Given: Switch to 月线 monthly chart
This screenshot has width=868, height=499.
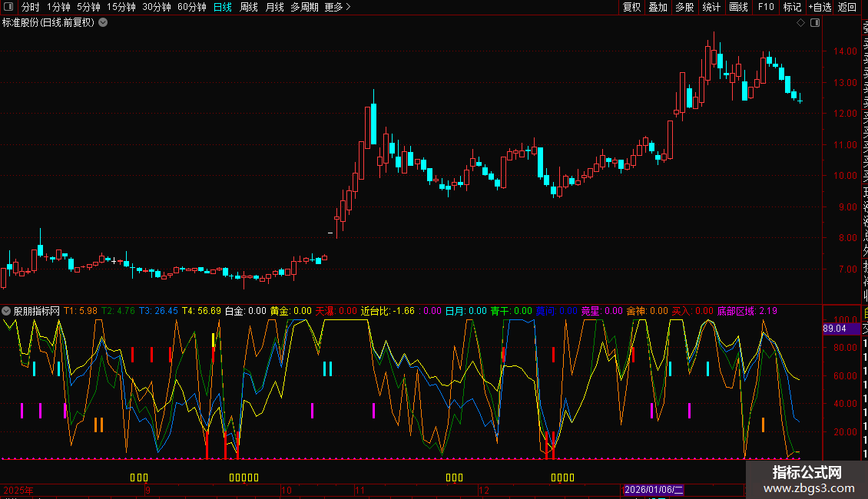Looking at the screenshot, I should pos(274,7).
